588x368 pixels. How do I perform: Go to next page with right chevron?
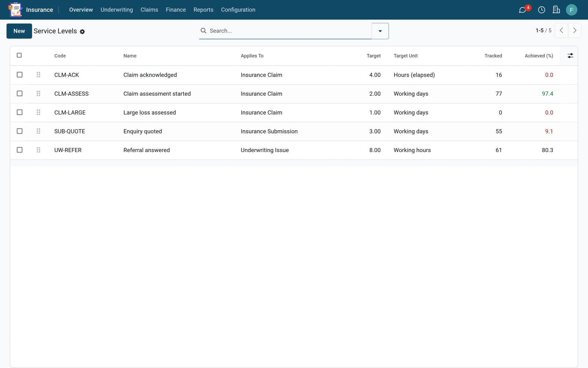click(x=575, y=30)
